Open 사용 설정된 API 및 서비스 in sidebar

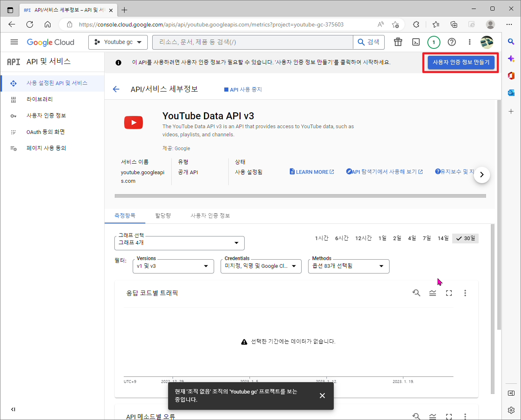pyautogui.click(x=52, y=83)
